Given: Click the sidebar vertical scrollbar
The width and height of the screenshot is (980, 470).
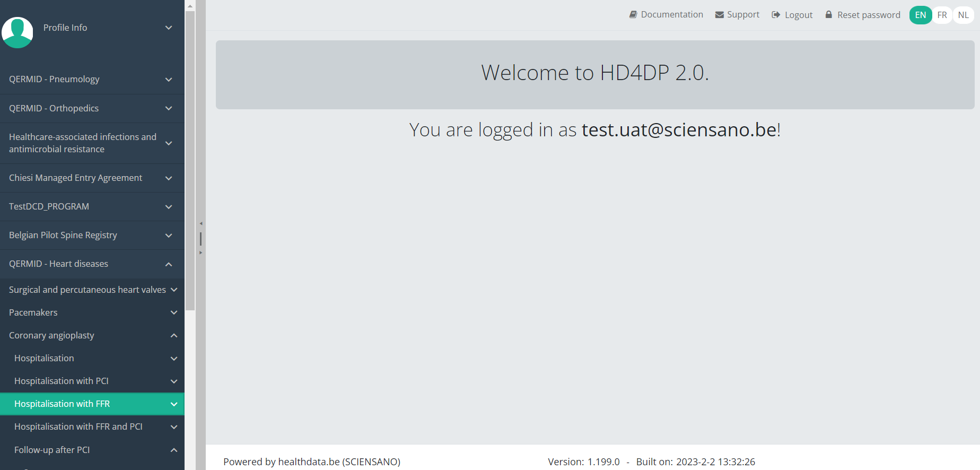Looking at the screenshot, I should coord(190,159).
